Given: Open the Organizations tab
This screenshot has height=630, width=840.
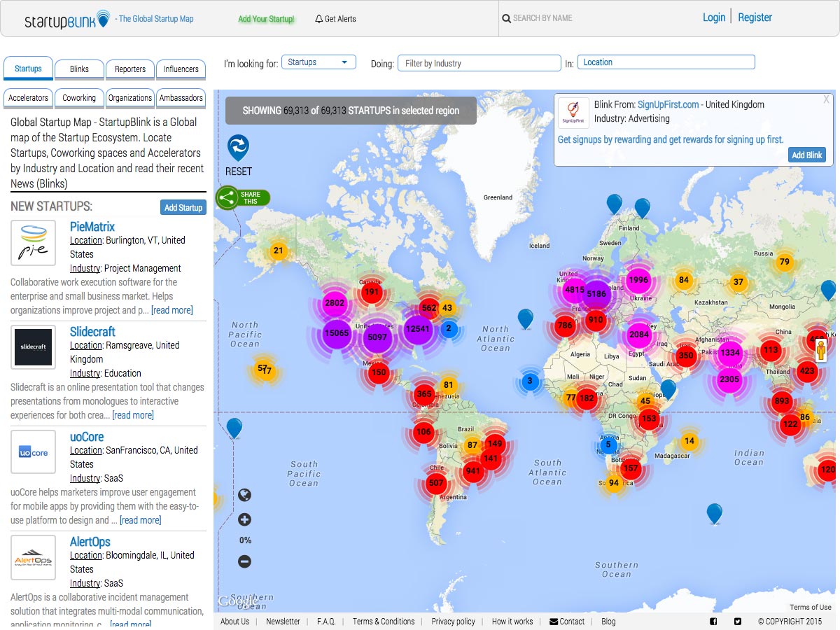Looking at the screenshot, I should 130,98.
